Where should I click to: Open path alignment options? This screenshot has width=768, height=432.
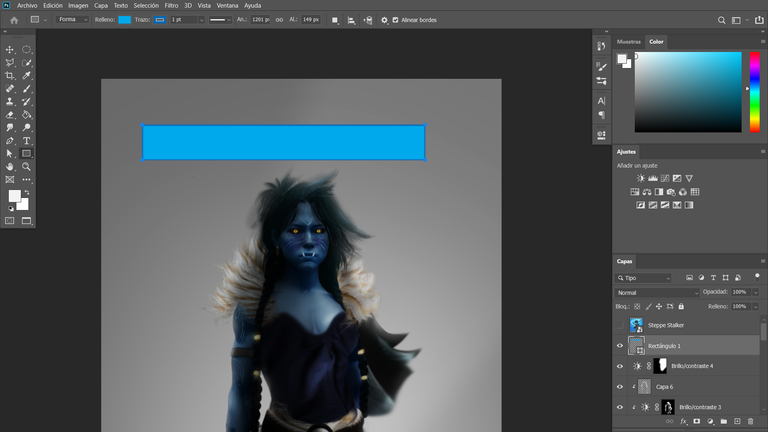tap(351, 20)
